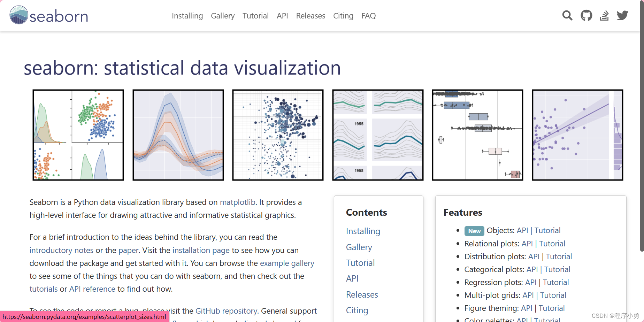Open the search magnifier icon
The width and height of the screenshot is (644, 322).
pyautogui.click(x=567, y=15)
